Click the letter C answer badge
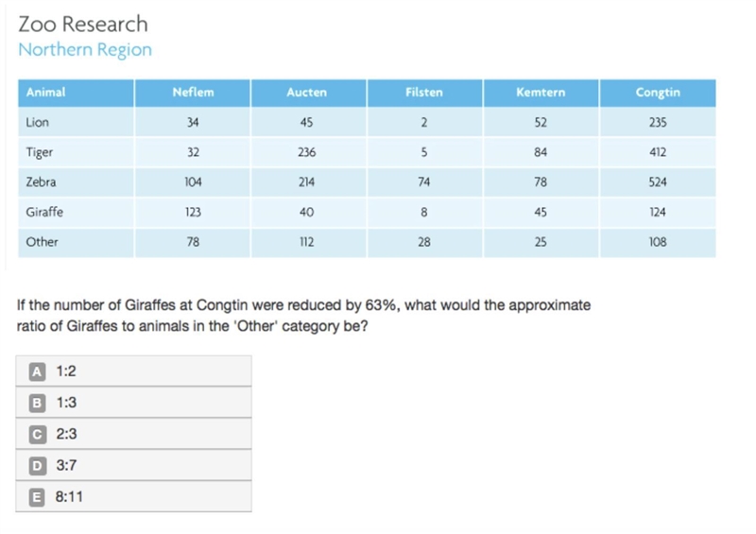This screenshot has height=534, width=756. [x=37, y=435]
